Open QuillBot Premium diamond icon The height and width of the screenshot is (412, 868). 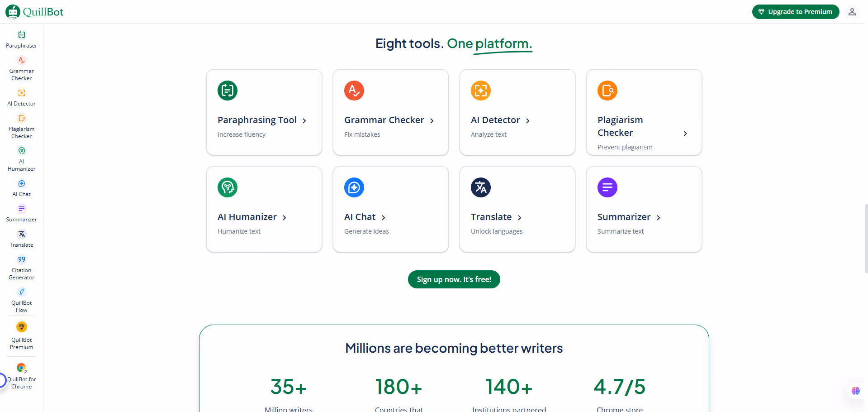pos(22,327)
